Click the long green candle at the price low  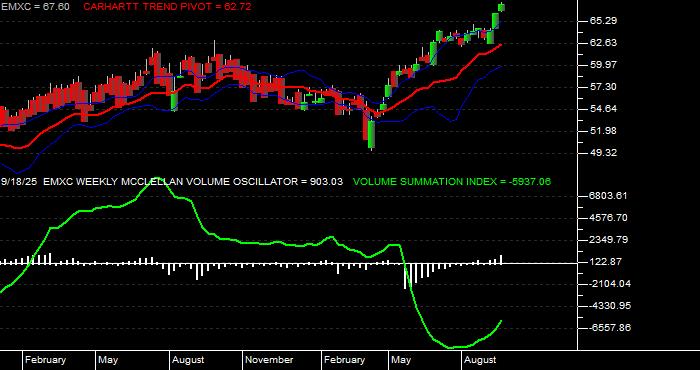tap(371, 134)
